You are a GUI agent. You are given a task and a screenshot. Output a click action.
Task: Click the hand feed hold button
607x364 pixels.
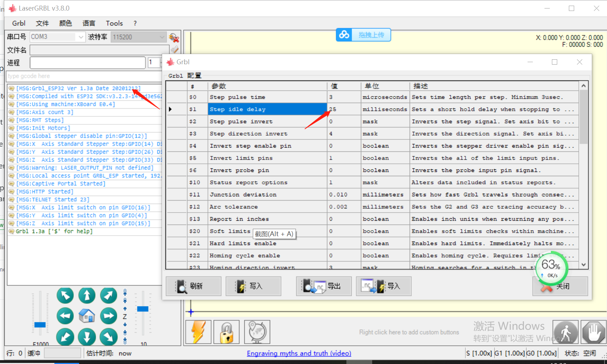tap(594, 332)
